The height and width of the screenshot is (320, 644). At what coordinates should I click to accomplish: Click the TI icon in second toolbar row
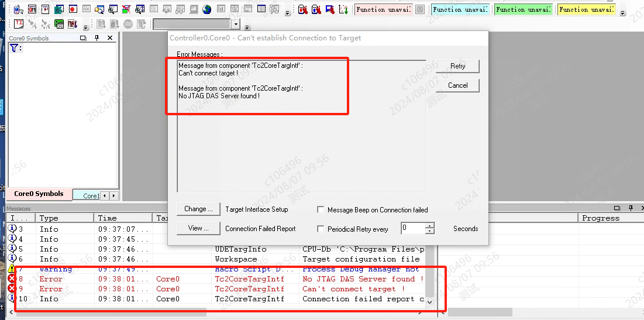point(19,24)
